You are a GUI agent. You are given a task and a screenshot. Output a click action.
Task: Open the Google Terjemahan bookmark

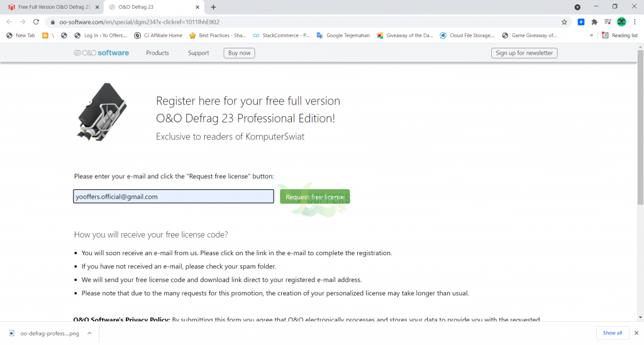click(343, 36)
